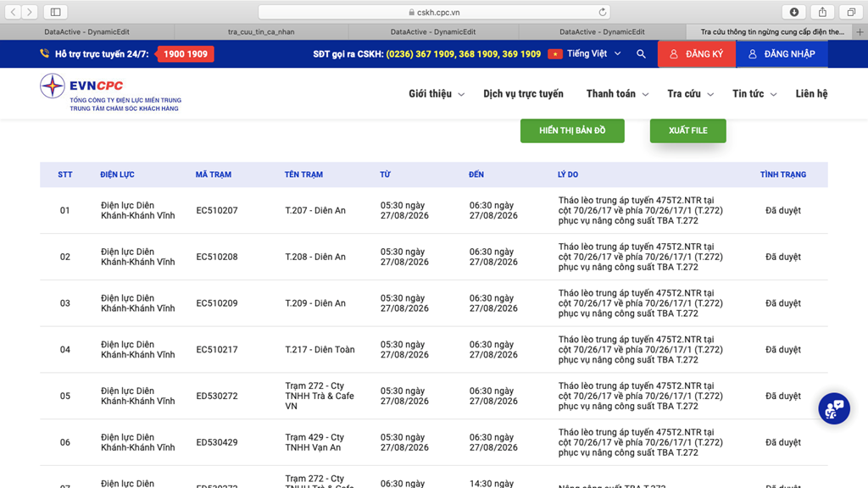Screen dimensions: 868x488
Task: Switch to first DataActive - DynamicEdit tab
Action: tap(87, 32)
